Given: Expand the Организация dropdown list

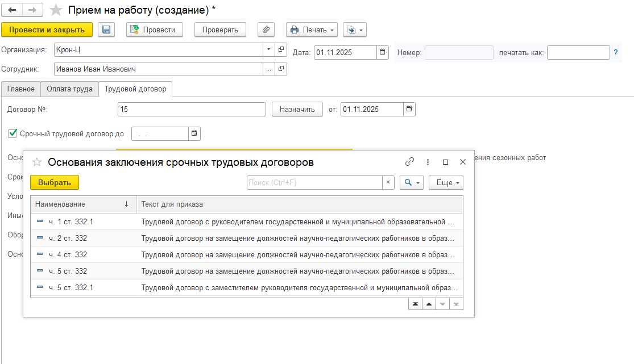Looking at the screenshot, I should 268,49.
